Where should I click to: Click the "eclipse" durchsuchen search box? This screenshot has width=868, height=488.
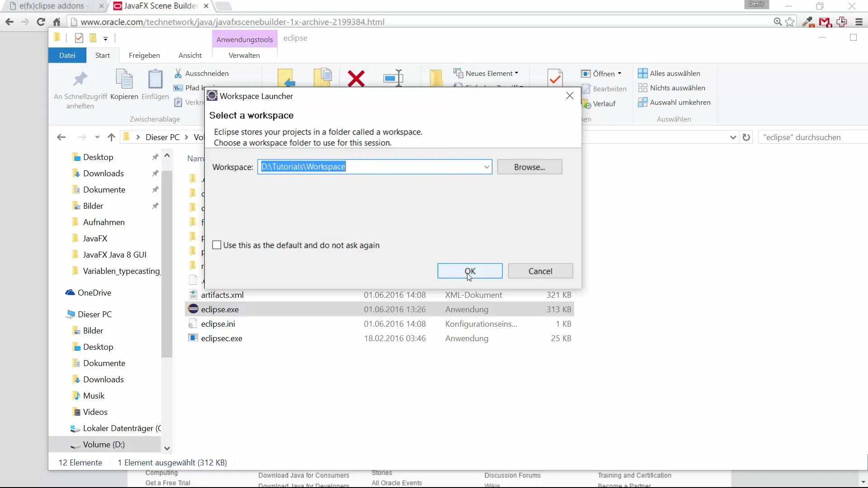pos(814,137)
